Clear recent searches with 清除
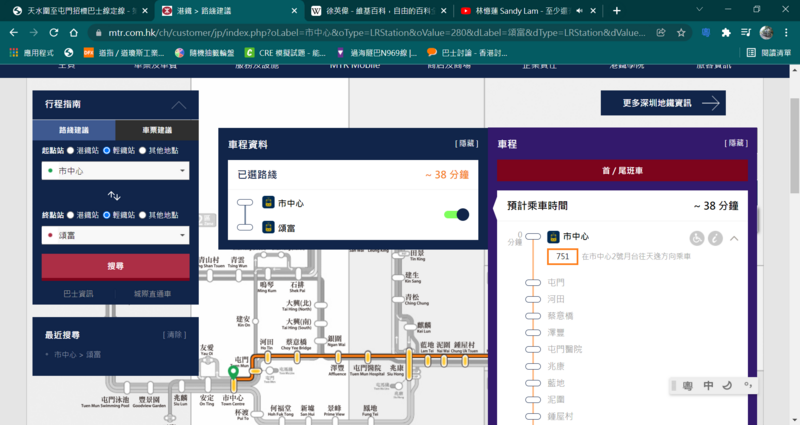The height and width of the screenshot is (425, 800). (174, 335)
